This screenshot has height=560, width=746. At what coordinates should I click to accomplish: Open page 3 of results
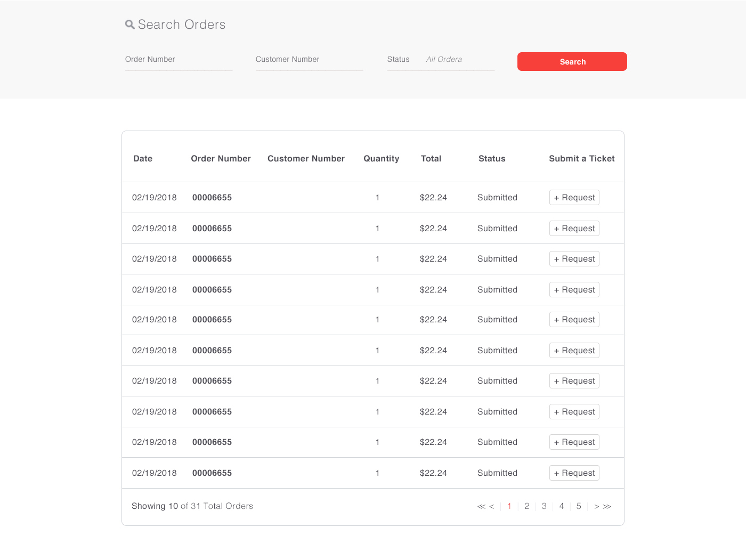544,506
